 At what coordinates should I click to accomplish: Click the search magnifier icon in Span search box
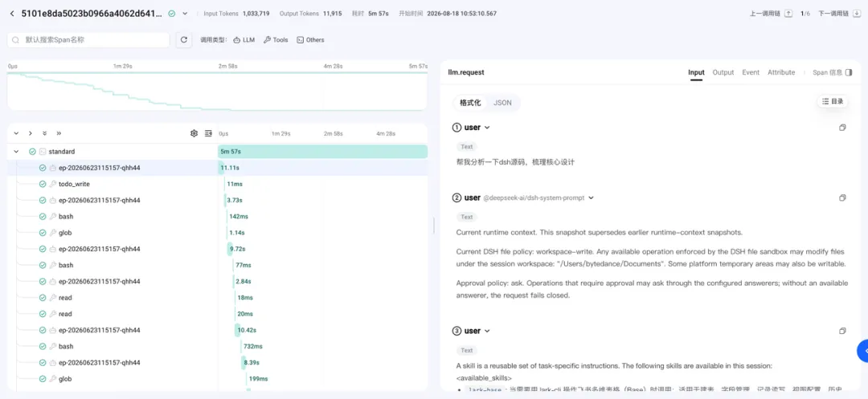(15, 40)
